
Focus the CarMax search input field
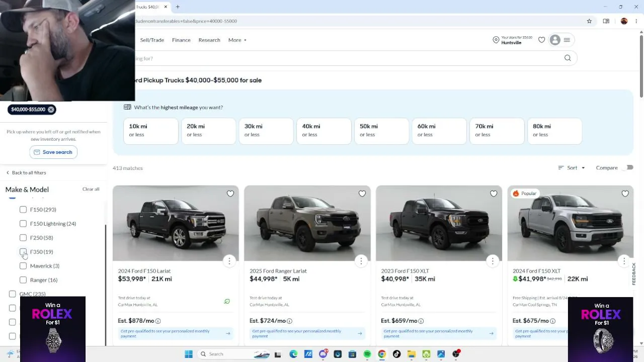[347, 58]
